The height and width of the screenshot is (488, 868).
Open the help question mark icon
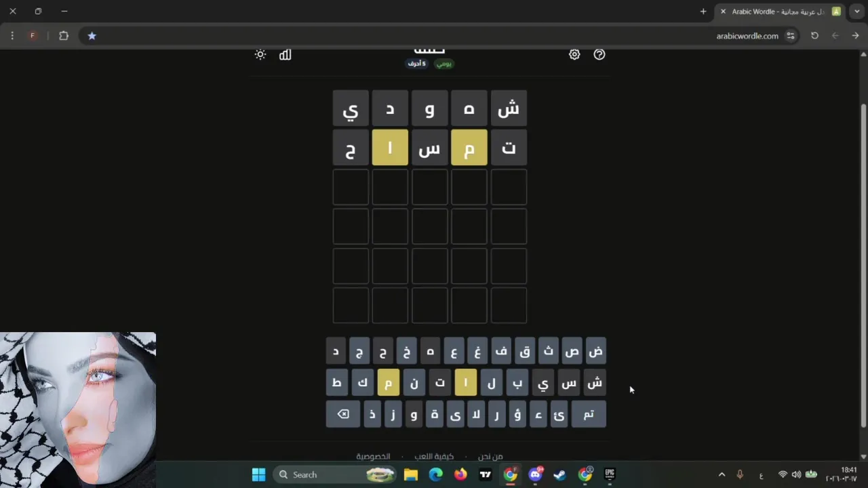[599, 54]
